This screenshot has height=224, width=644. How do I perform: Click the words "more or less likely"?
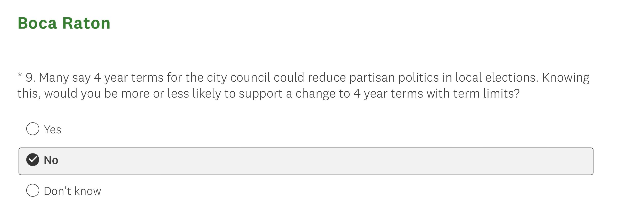pos(171,93)
